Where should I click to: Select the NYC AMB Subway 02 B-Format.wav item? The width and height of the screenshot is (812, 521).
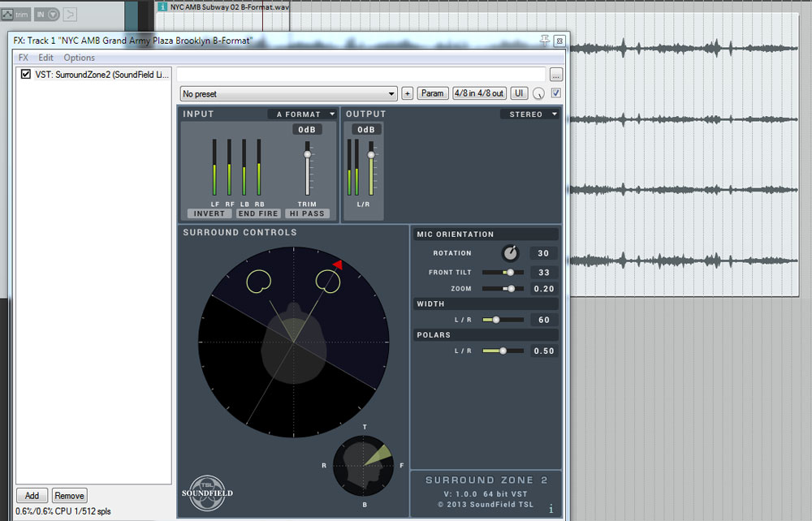point(230,6)
